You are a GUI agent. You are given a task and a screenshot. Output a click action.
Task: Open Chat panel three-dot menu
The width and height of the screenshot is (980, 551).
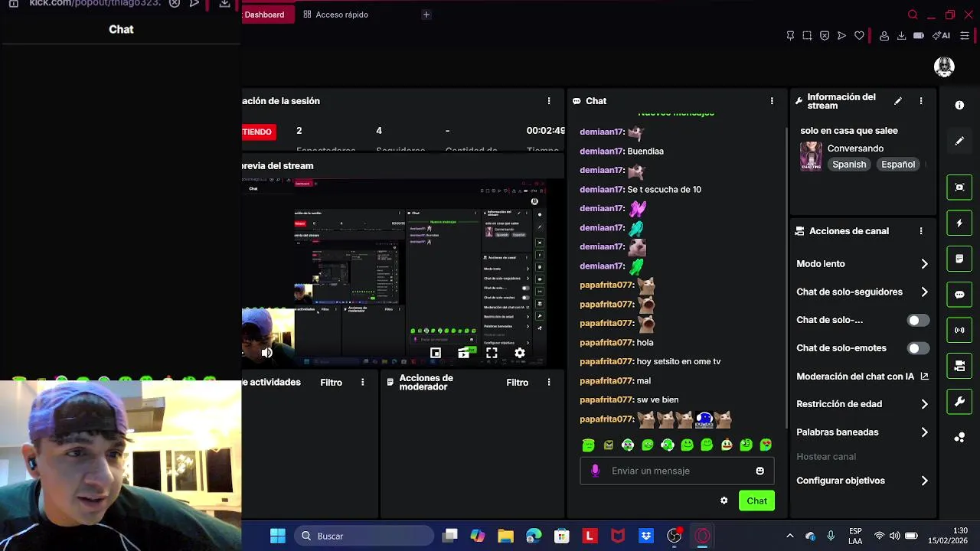pos(772,101)
